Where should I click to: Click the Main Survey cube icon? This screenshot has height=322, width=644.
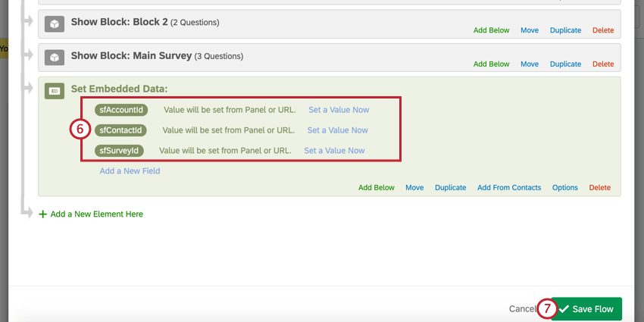(55, 58)
